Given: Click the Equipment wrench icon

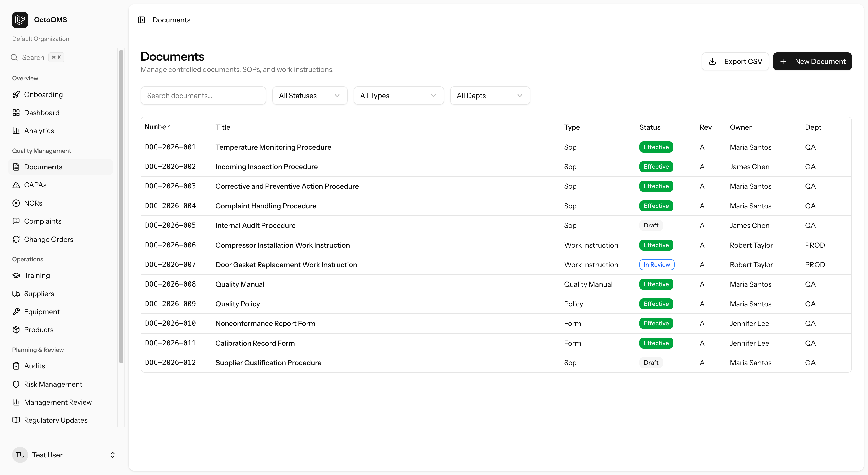Looking at the screenshot, I should pyautogui.click(x=16, y=311).
